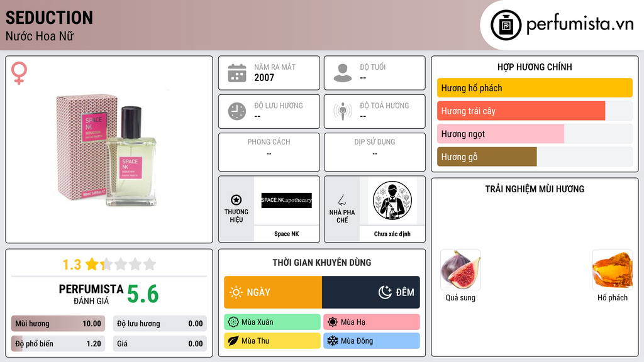Viewport: 644px width, 362px height.
Task: Open the Space NK brand link
Action: point(287,234)
